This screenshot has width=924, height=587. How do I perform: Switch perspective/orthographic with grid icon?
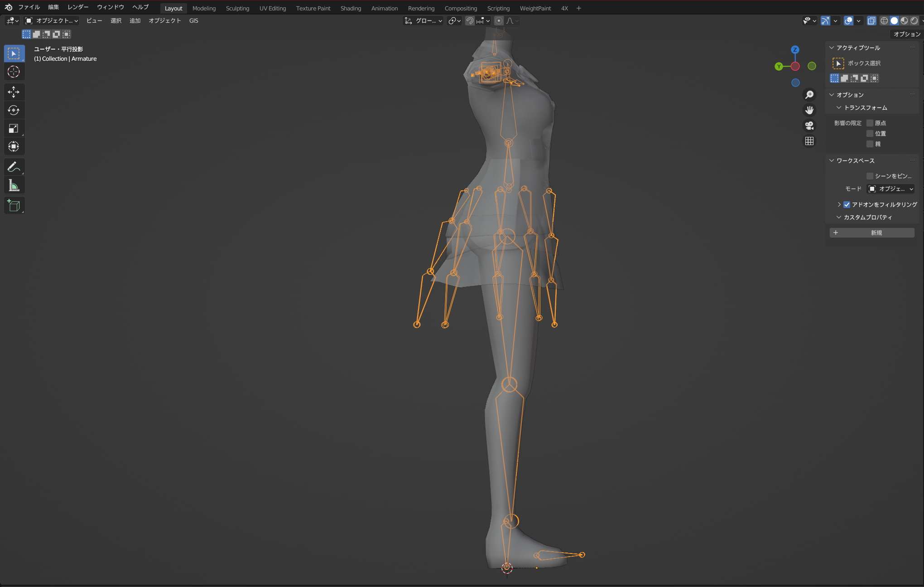pyautogui.click(x=809, y=141)
